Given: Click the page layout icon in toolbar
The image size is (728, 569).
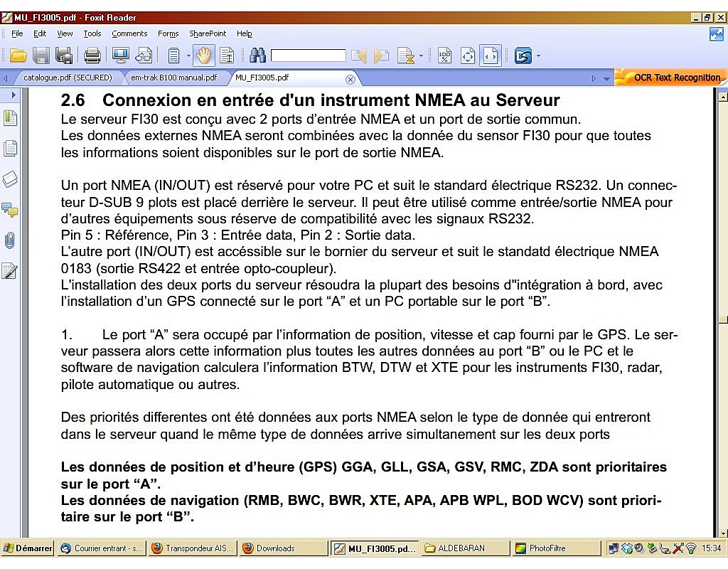Looking at the screenshot, I should pos(173,56).
